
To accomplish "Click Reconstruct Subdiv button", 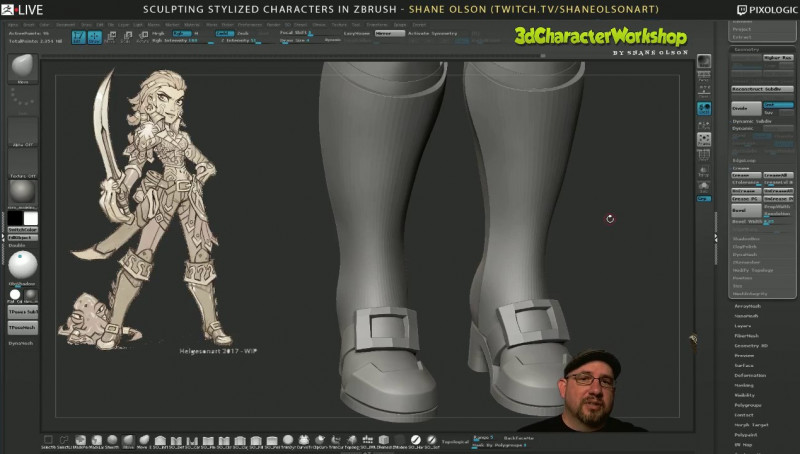I will pos(762,89).
